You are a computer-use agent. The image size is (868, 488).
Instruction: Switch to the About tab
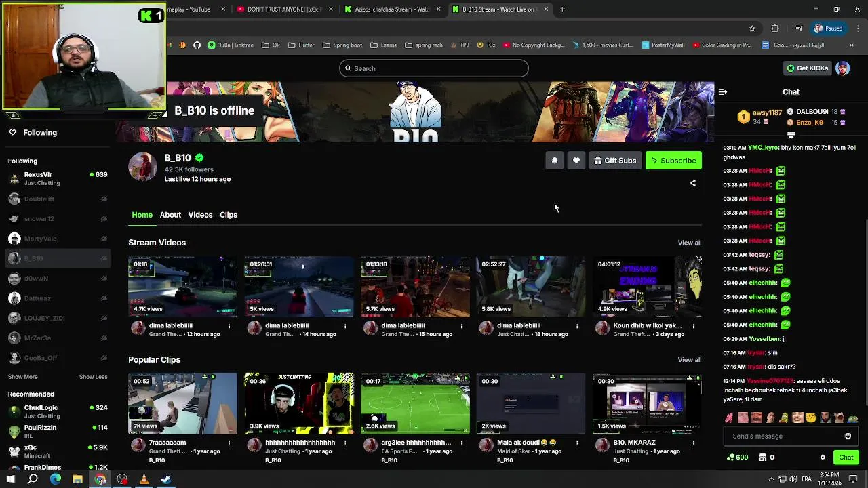(170, 215)
